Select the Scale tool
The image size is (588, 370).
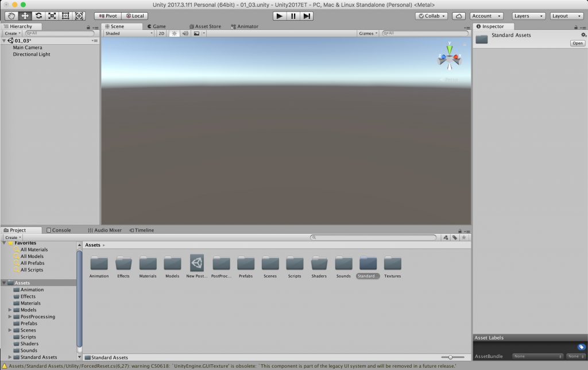[x=52, y=16]
